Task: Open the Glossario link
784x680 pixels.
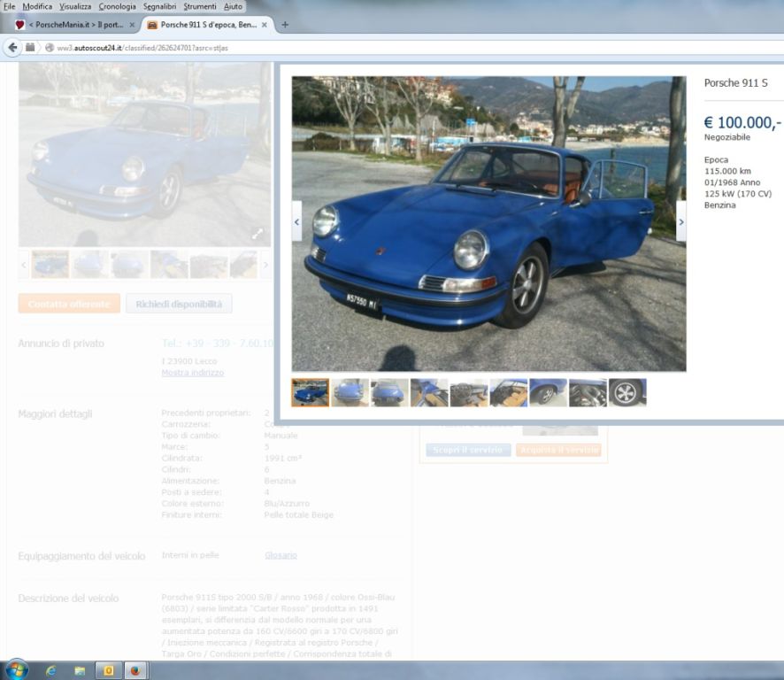Action: pos(281,555)
